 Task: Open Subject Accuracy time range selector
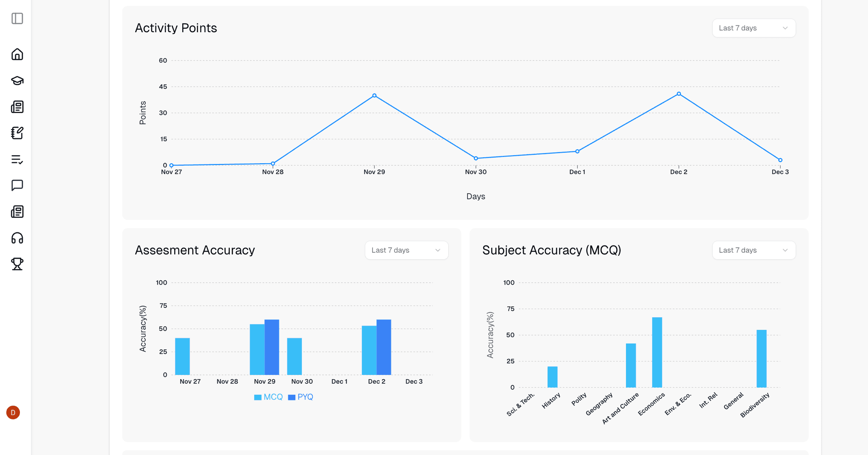(754, 250)
